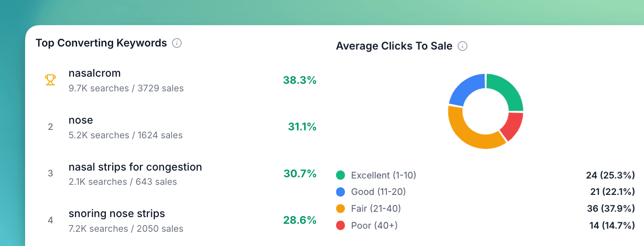The height and width of the screenshot is (246, 644).
Task: Click the 24 (25.3%) Excellent value
Action: click(x=610, y=175)
